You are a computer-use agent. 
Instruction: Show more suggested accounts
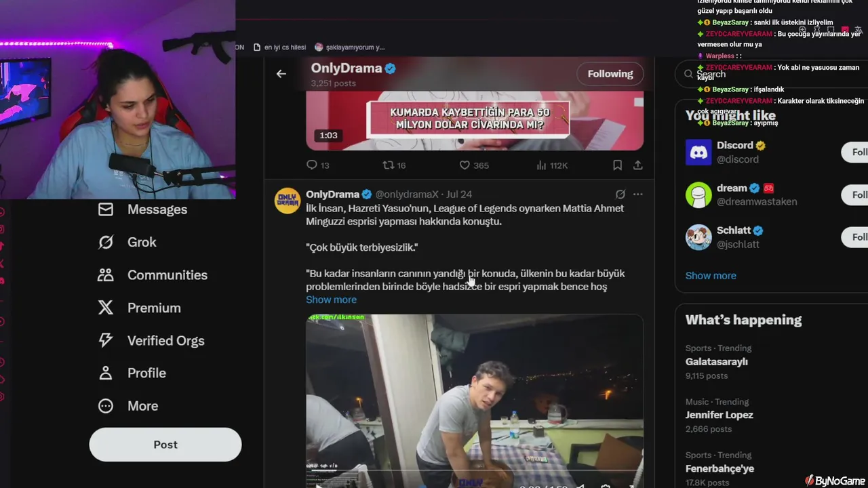711,276
